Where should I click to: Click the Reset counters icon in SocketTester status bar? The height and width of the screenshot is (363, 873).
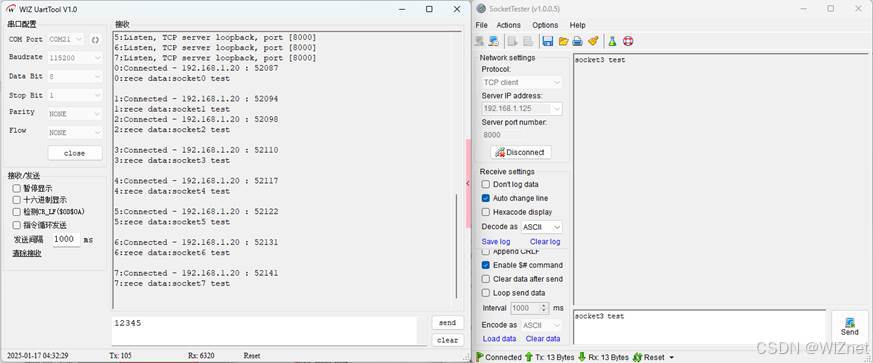click(638, 357)
